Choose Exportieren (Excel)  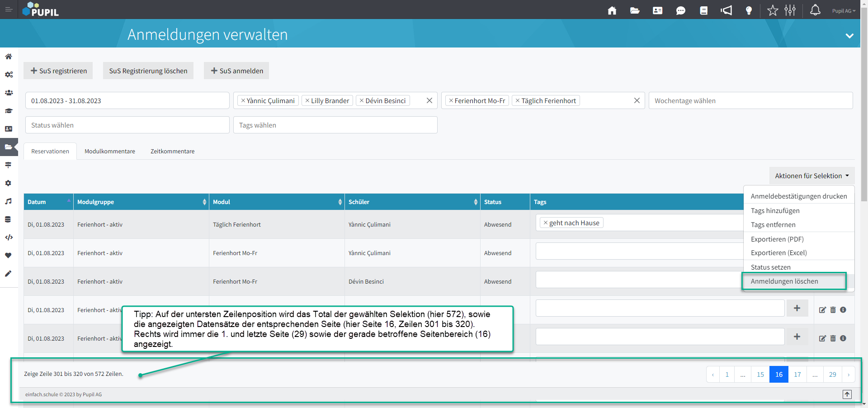(799, 252)
